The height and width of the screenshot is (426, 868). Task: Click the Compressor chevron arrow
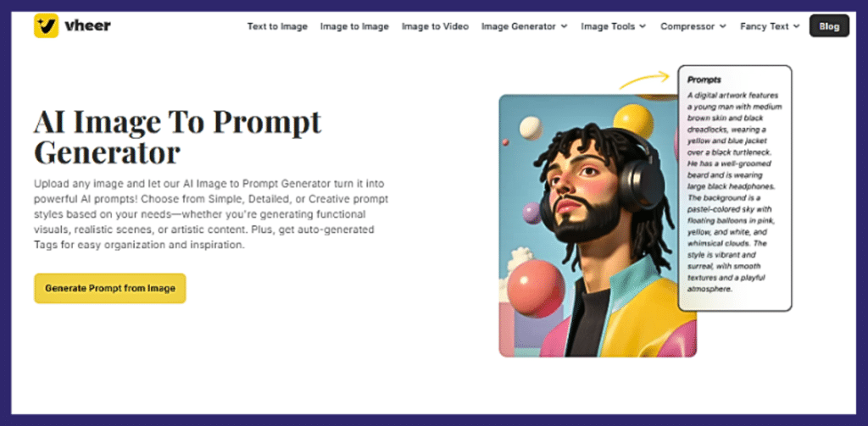coord(722,26)
